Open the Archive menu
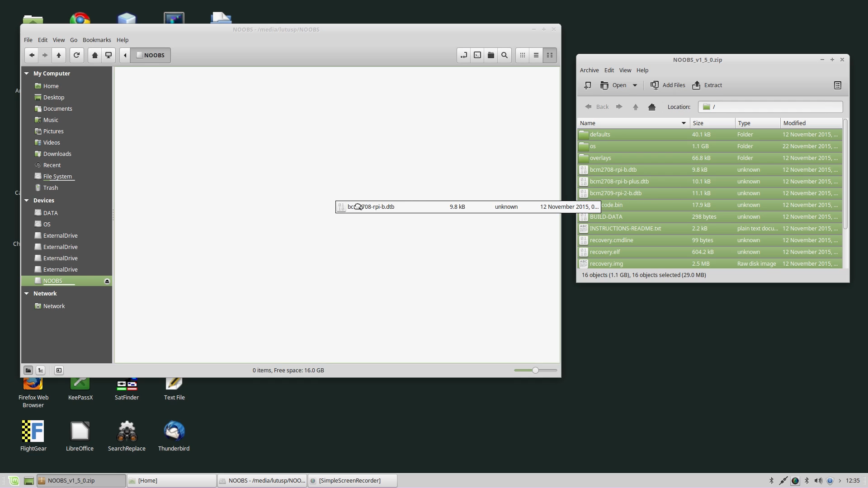The height and width of the screenshot is (488, 868). (x=589, y=70)
